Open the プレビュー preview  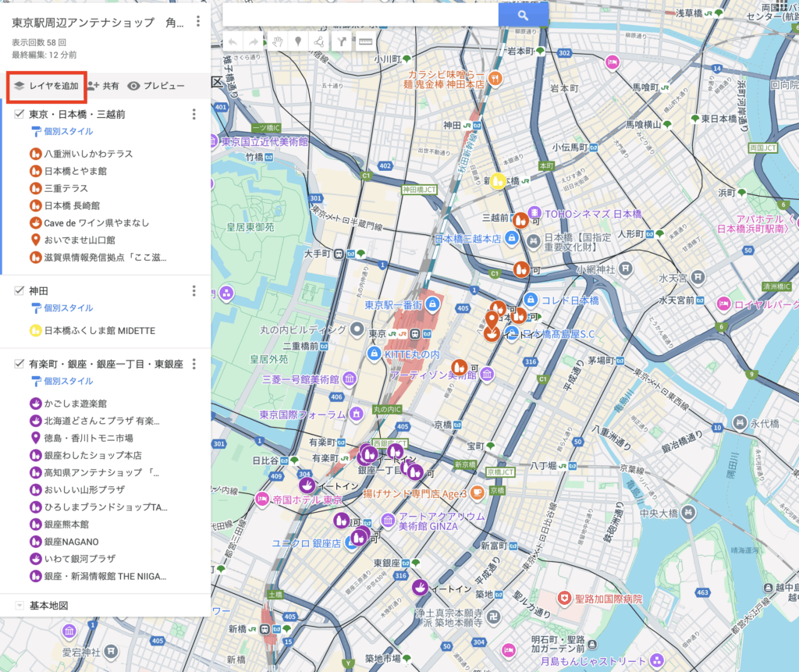pos(156,86)
